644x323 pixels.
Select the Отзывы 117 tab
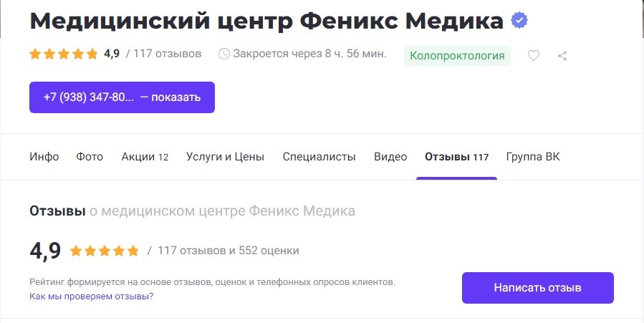457,157
